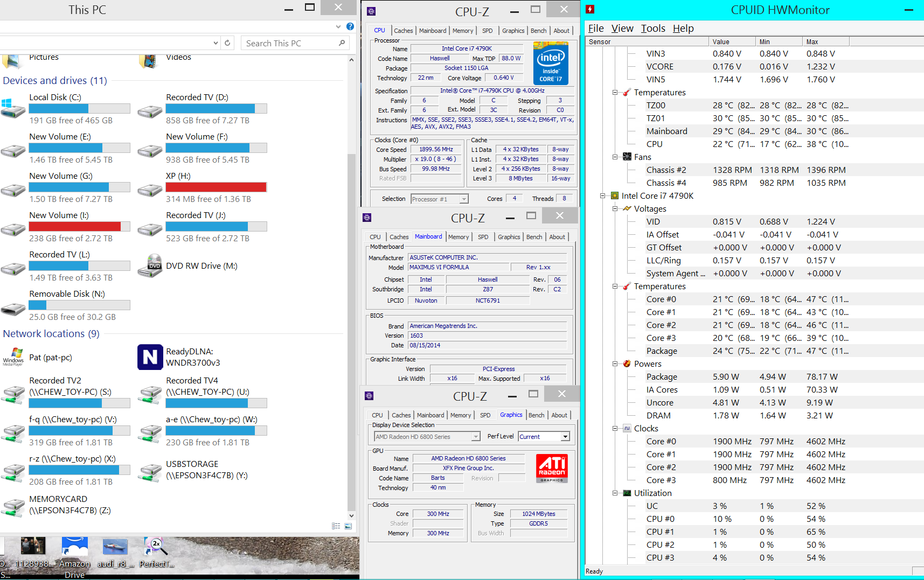Screen dimensions: 924x580
Task: Collapse the Intel Core i7 4790K tree node
Action: click(x=603, y=196)
